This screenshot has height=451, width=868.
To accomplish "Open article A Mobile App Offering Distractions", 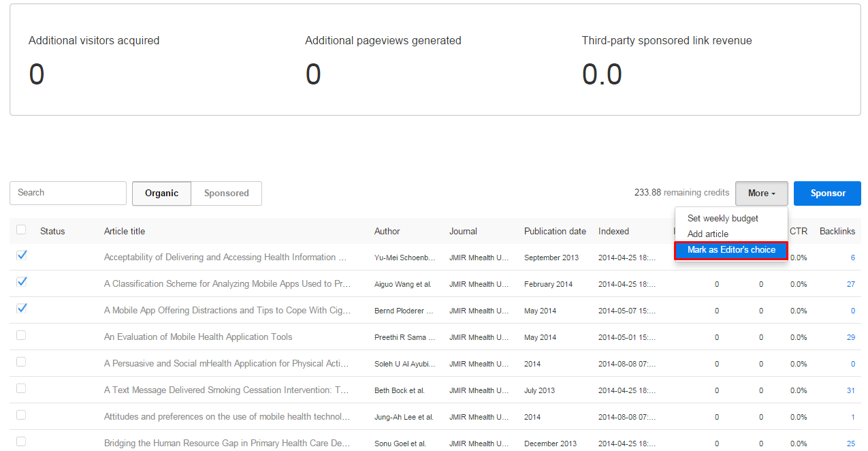I will (x=227, y=311).
